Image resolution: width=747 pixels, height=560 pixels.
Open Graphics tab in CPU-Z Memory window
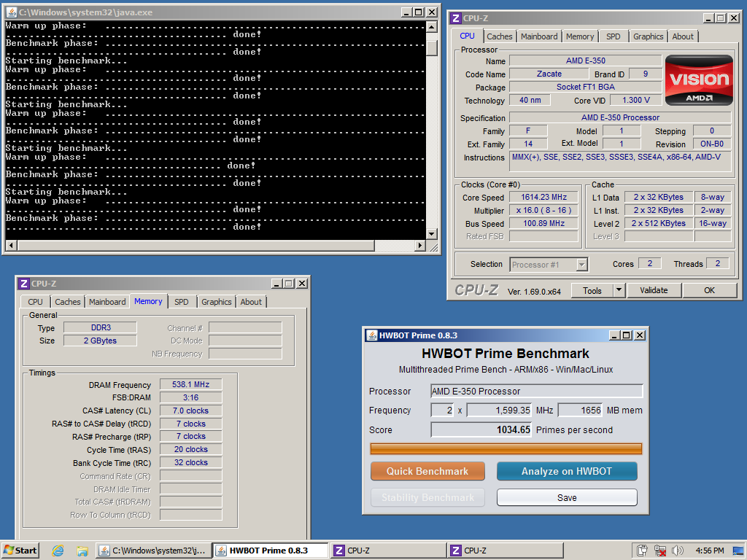216,302
